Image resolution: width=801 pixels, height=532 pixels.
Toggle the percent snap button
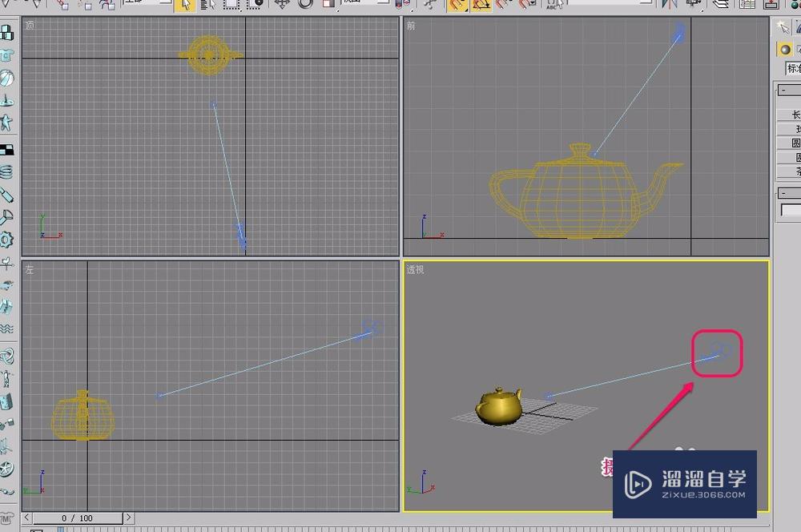503,5
